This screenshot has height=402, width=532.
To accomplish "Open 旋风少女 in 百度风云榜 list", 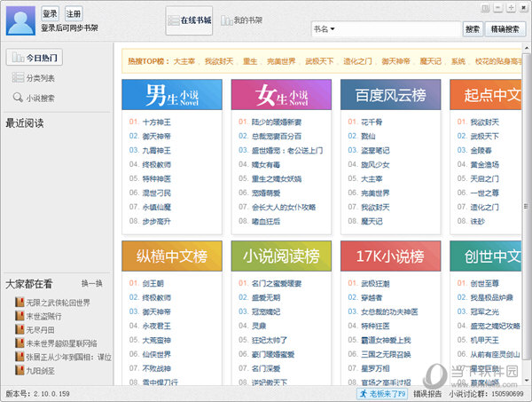I will coord(375,165).
